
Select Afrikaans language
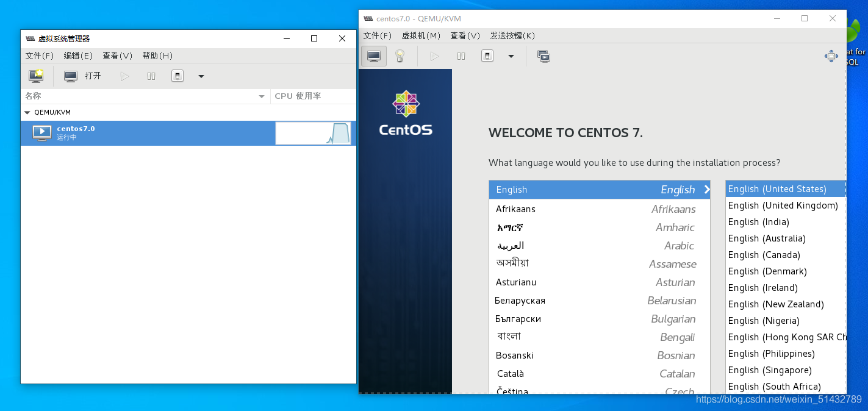click(x=600, y=209)
